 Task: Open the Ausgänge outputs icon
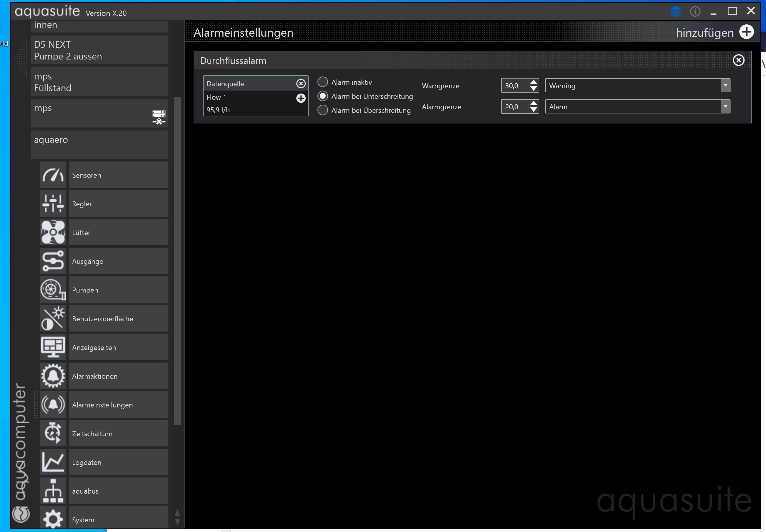point(53,261)
